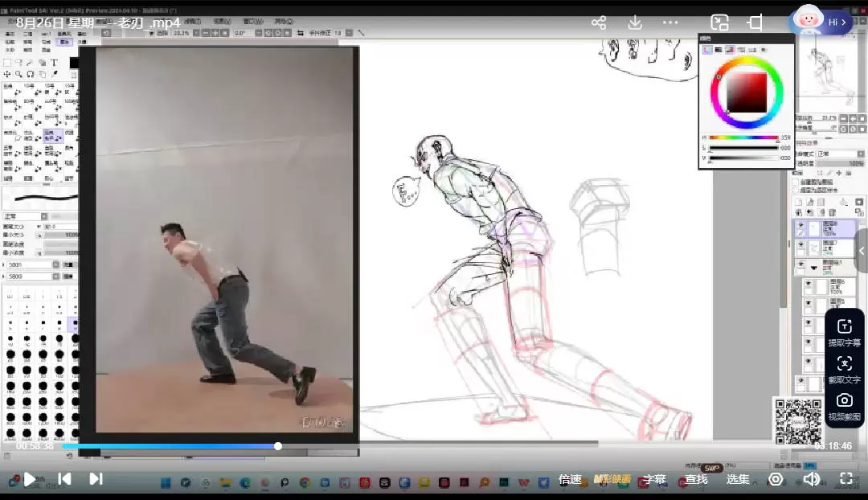The height and width of the screenshot is (500, 868).
Task: Enter fullscreen mode from the player bar
Action: pyautogui.click(x=846, y=479)
